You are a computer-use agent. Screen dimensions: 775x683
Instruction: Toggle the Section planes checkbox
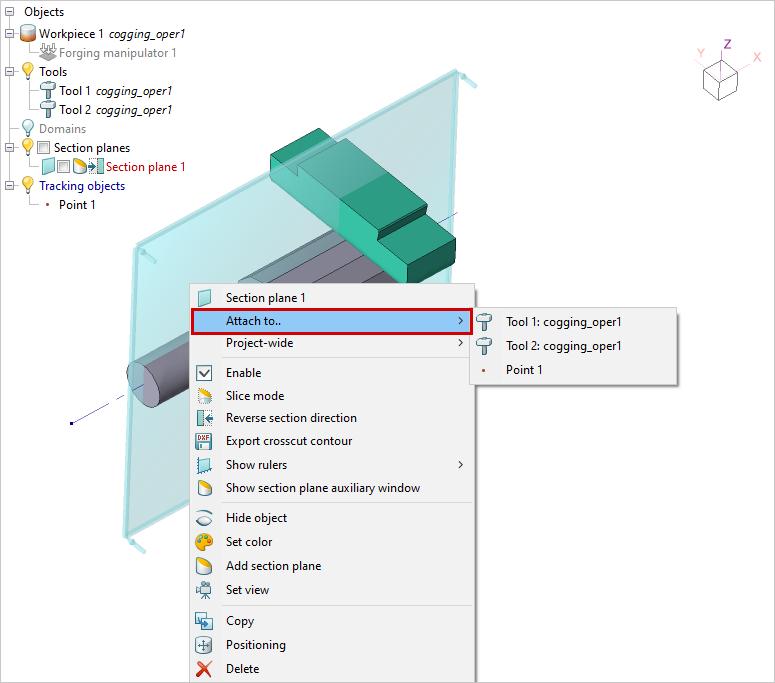tap(44, 148)
